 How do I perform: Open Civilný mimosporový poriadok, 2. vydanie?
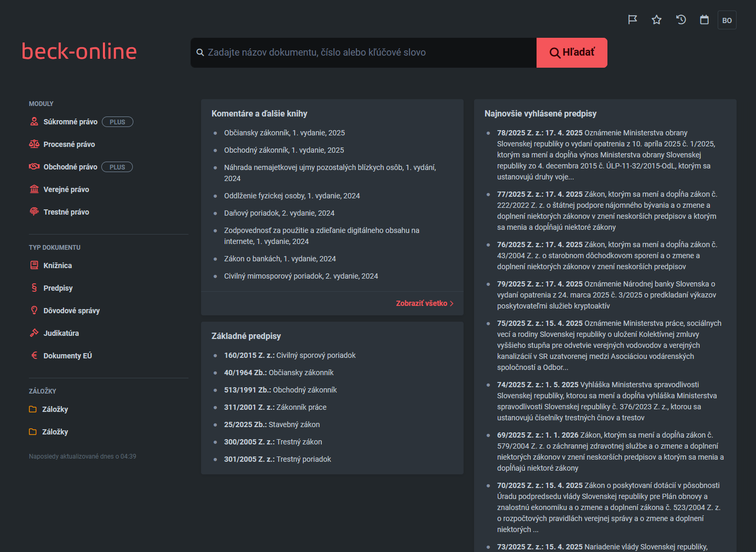[301, 276]
